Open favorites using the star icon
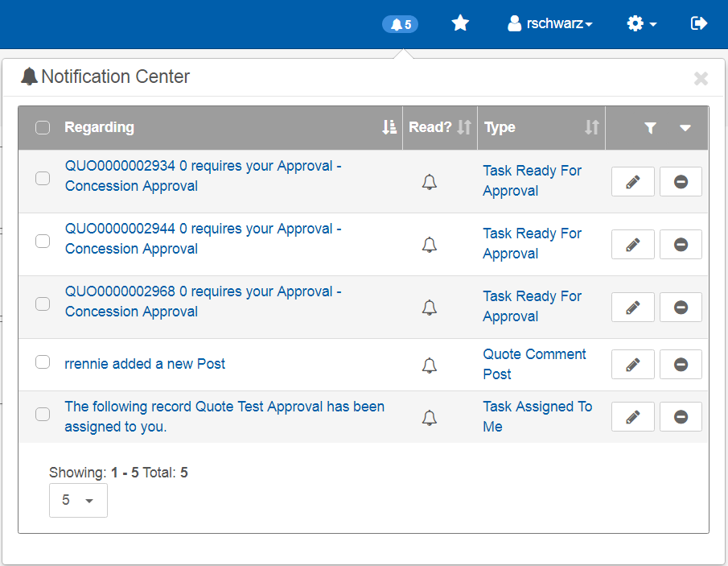Image resolution: width=728 pixels, height=566 pixels. click(x=460, y=23)
